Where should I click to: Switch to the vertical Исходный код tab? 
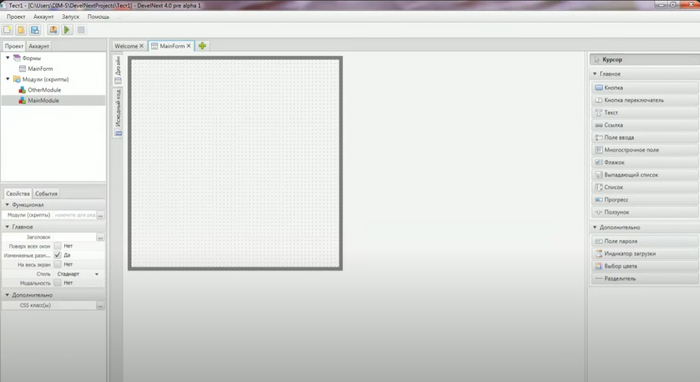117,112
